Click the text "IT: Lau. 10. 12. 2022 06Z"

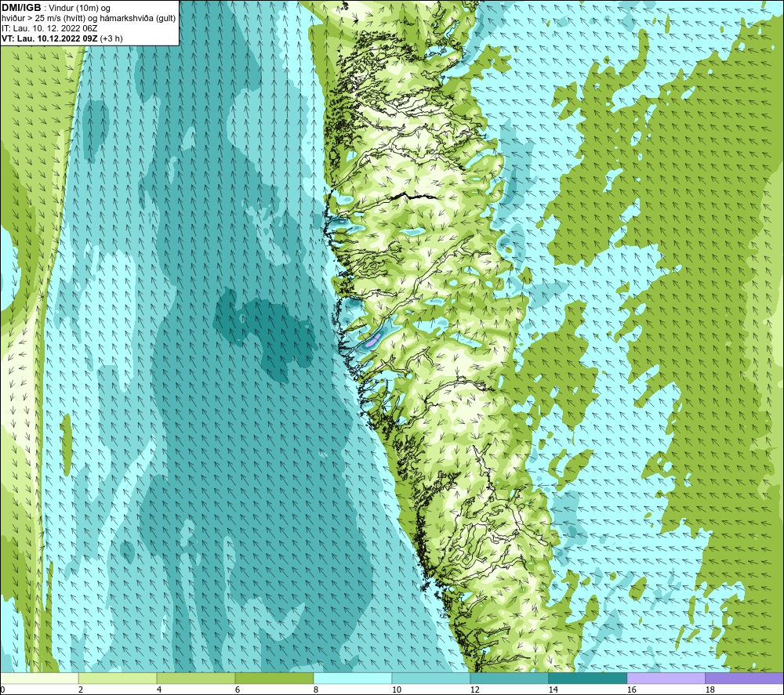pyautogui.click(x=49, y=28)
